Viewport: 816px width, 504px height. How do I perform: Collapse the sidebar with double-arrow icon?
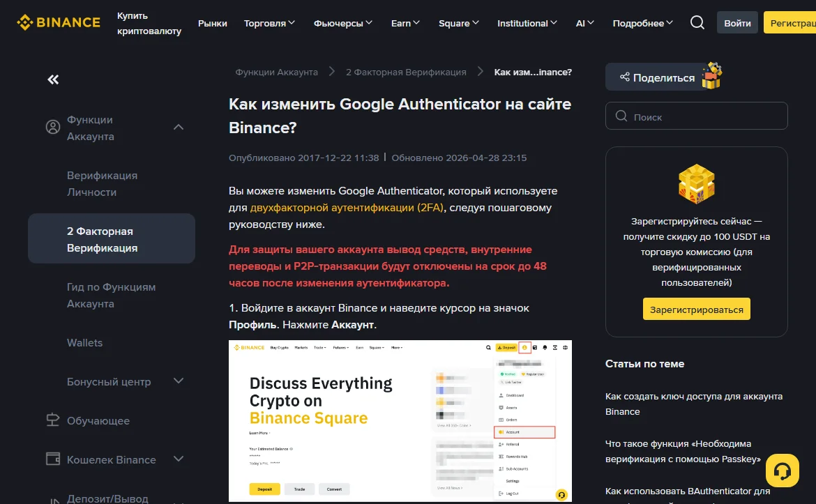coord(53,79)
